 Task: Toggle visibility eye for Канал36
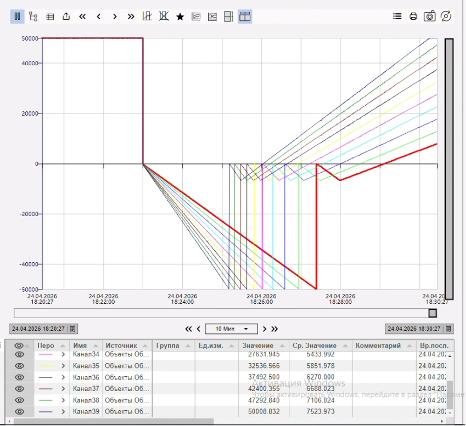pyautogui.click(x=19, y=377)
